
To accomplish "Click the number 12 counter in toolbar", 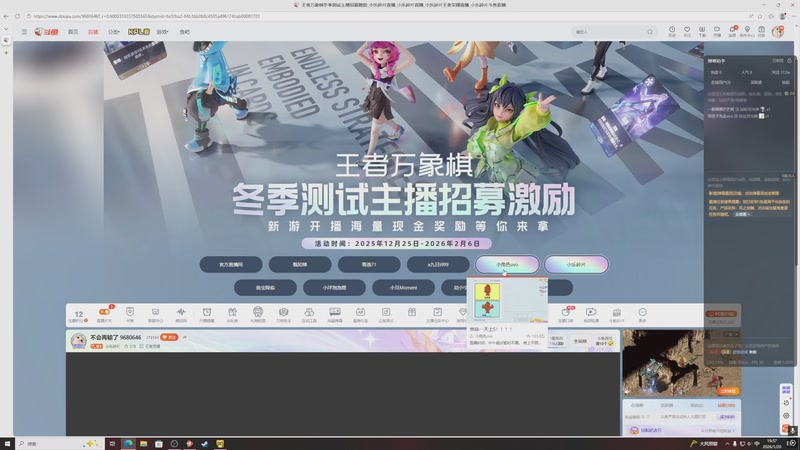I will tap(79, 315).
